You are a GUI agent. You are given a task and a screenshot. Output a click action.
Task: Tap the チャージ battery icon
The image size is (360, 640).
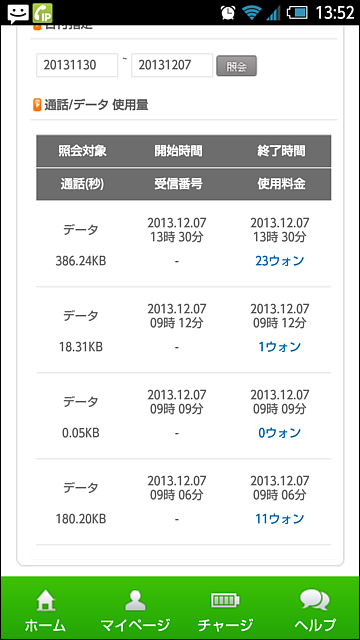coord(225,600)
